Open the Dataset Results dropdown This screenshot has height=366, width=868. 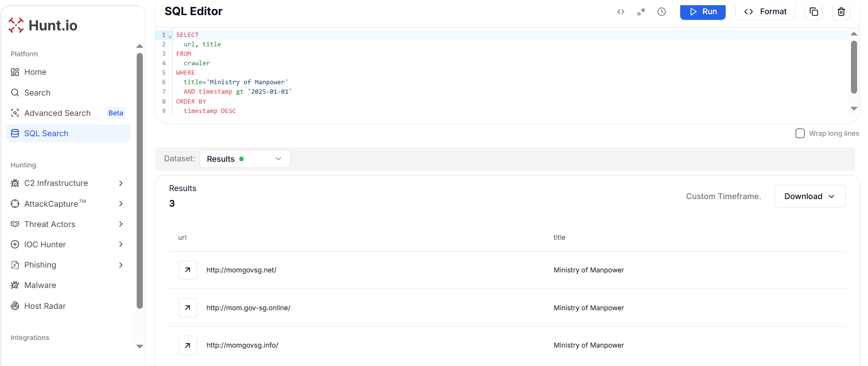[x=245, y=159]
